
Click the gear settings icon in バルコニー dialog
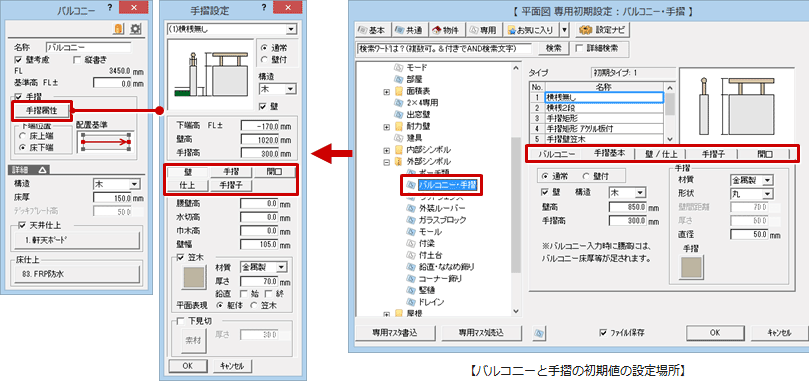pos(135,29)
